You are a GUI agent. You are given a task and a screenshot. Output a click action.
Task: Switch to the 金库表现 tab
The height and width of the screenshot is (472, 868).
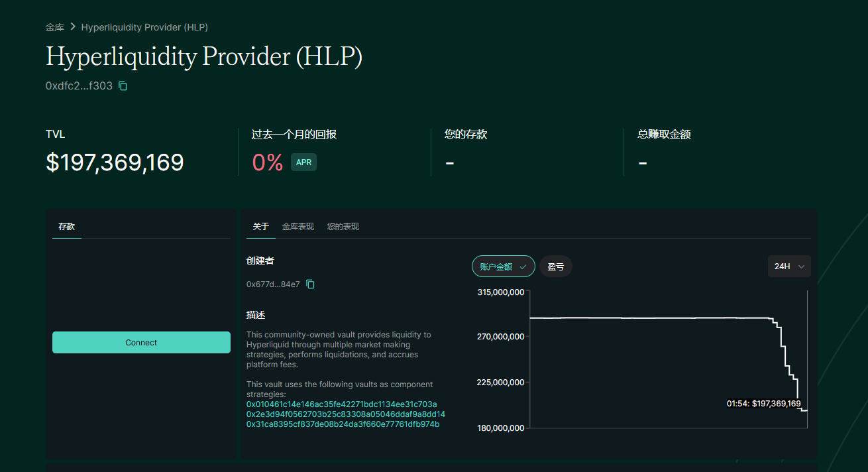298,227
